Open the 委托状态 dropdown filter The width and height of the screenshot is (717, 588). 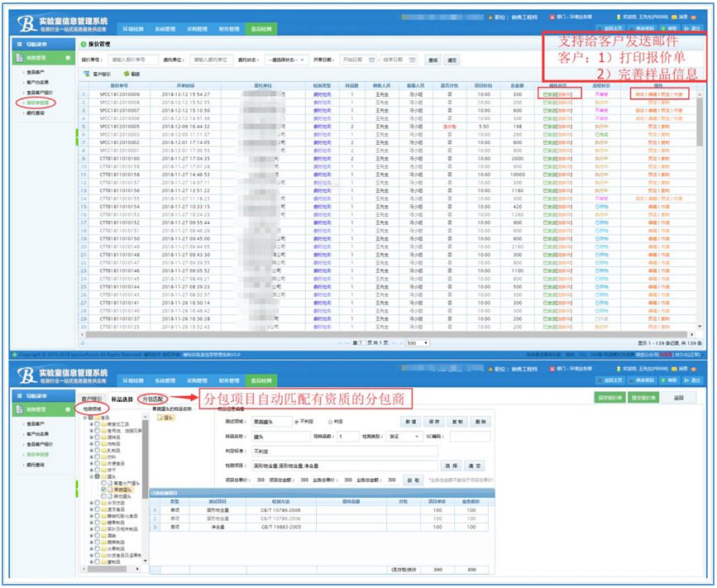pos(286,60)
